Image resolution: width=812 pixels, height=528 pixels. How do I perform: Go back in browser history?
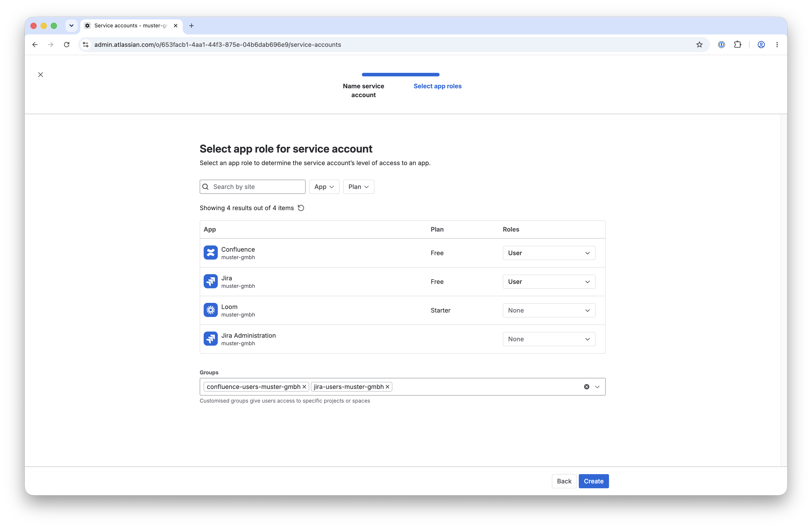35,45
